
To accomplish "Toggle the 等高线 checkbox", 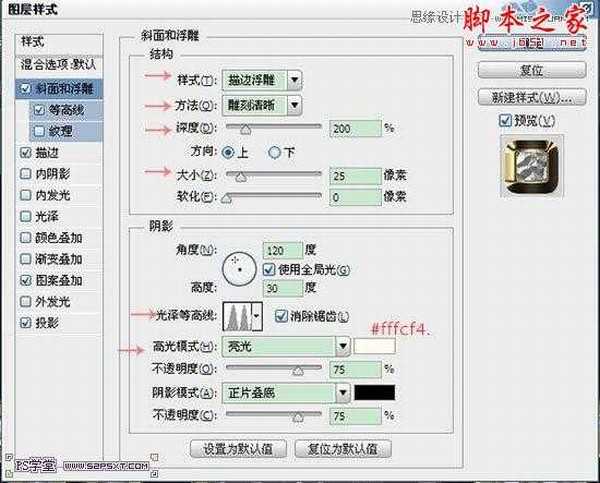I will (39, 110).
